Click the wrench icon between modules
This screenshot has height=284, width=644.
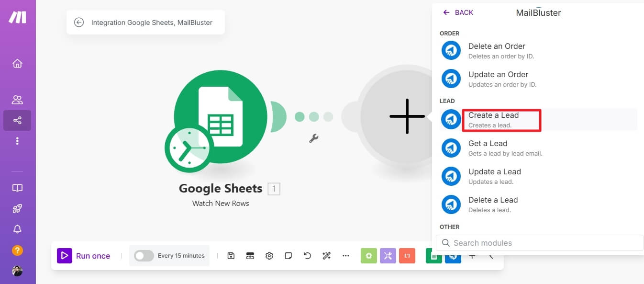[x=313, y=138]
